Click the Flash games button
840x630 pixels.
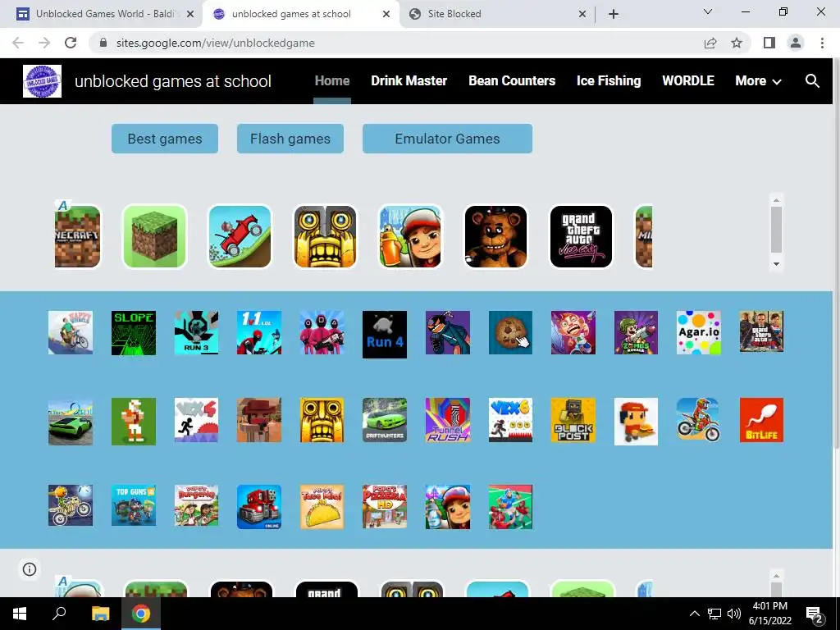(x=290, y=139)
